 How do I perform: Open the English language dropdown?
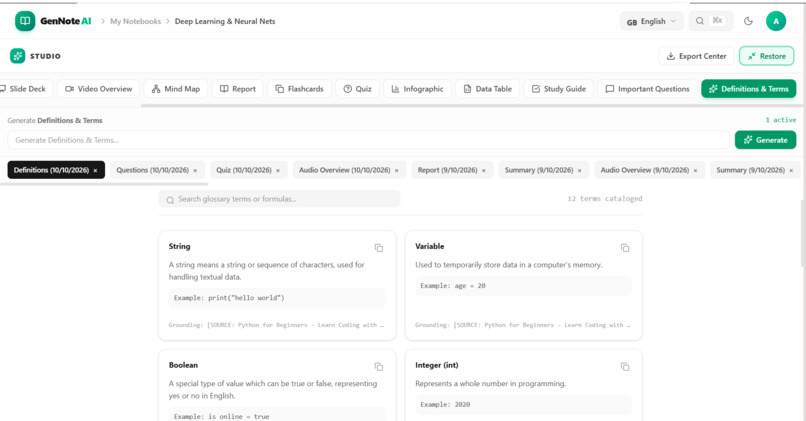[651, 22]
